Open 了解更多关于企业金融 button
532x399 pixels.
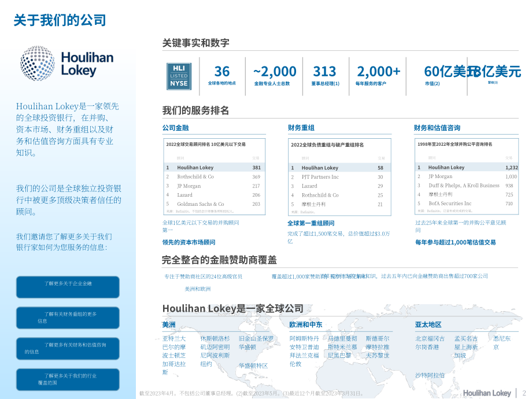(68, 287)
